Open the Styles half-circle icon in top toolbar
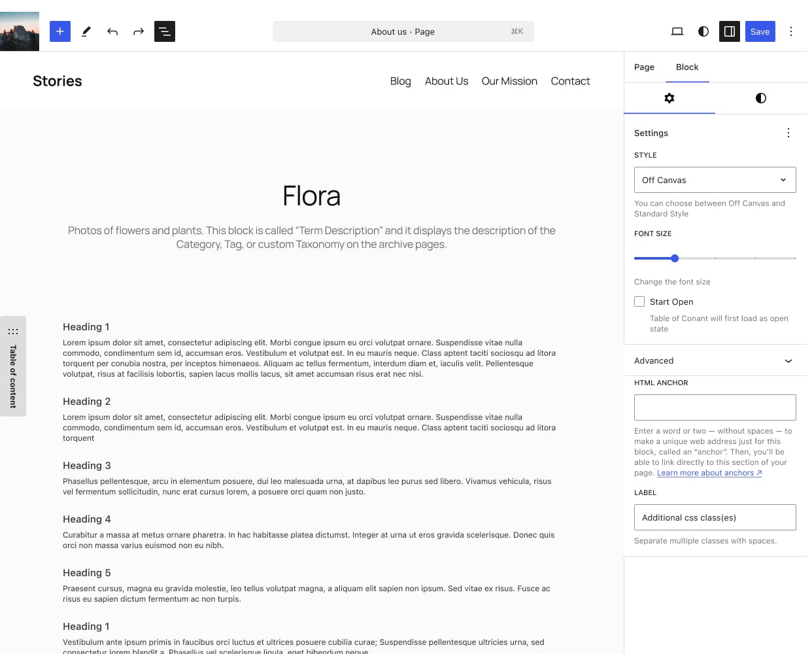 pyautogui.click(x=703, y=31)
